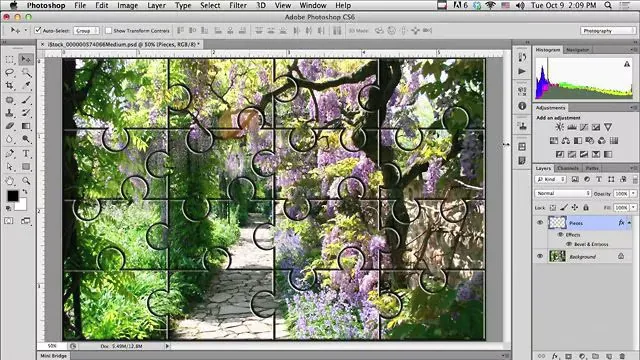Image resolution: width=640 pixels, height=360 pixels.
Task: Select the Rectangular Marquee tool
Action: [x=10, y=60]
